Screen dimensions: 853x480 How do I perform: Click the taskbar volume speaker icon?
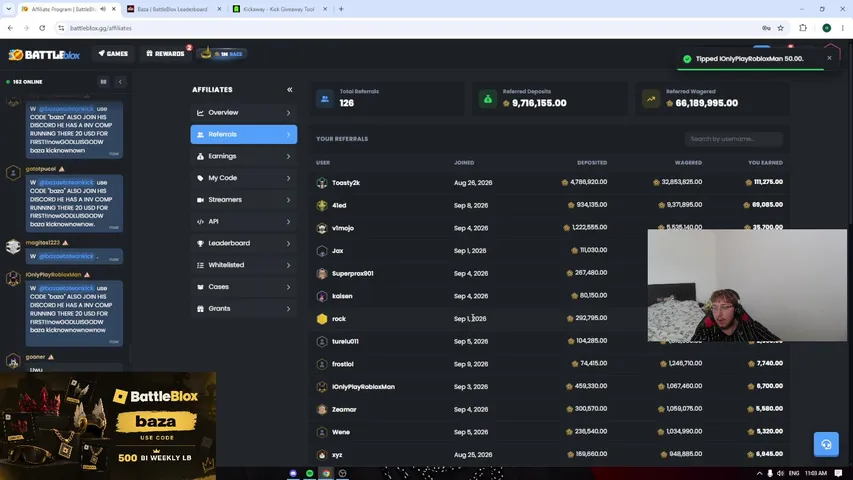coord(780,473)
